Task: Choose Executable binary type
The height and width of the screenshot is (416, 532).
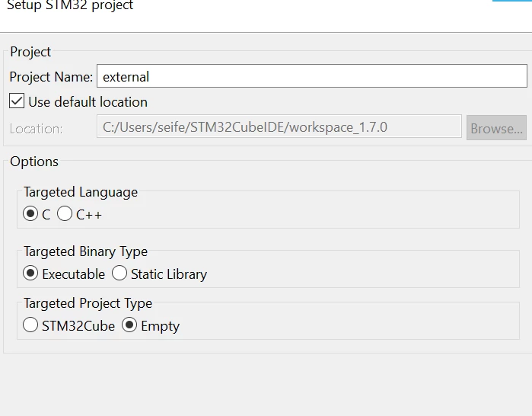Action: tap(30, 274)
